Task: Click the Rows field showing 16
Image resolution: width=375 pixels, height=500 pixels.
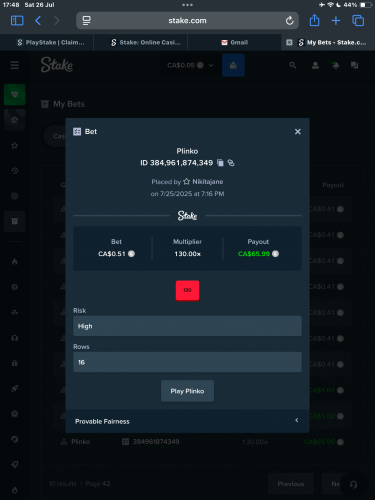Action: (187, 362)
